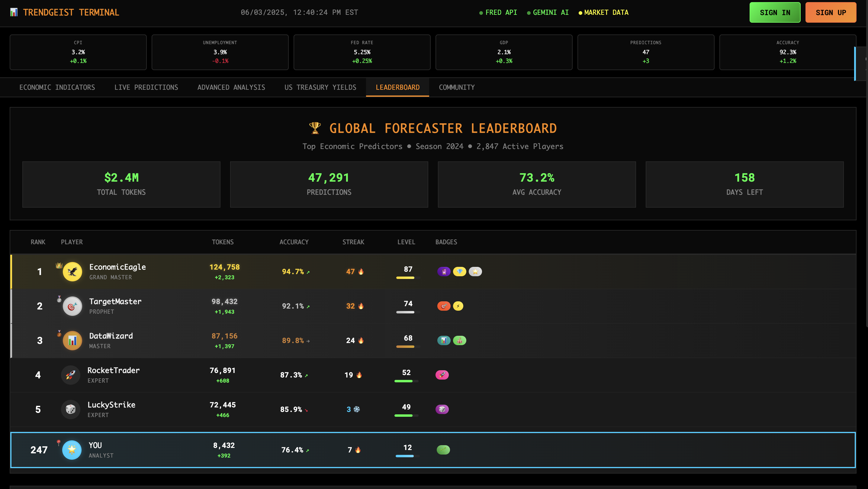Click the Rank column header
Screen dimensions: 868x489
pyautogui.click(x=38, y=242)
